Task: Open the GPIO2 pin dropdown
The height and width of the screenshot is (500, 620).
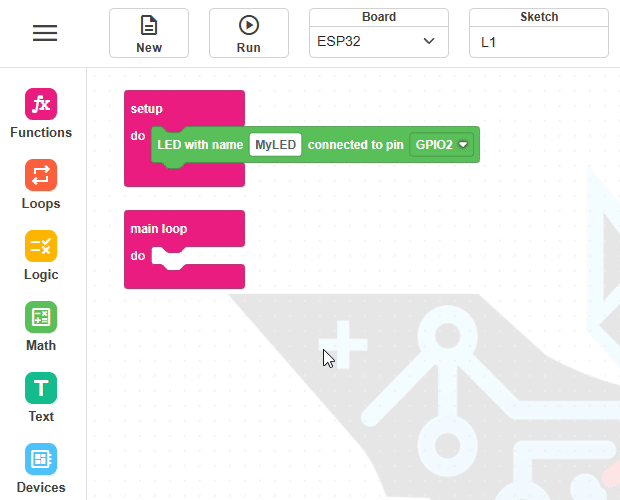Action: click(441, 145)
